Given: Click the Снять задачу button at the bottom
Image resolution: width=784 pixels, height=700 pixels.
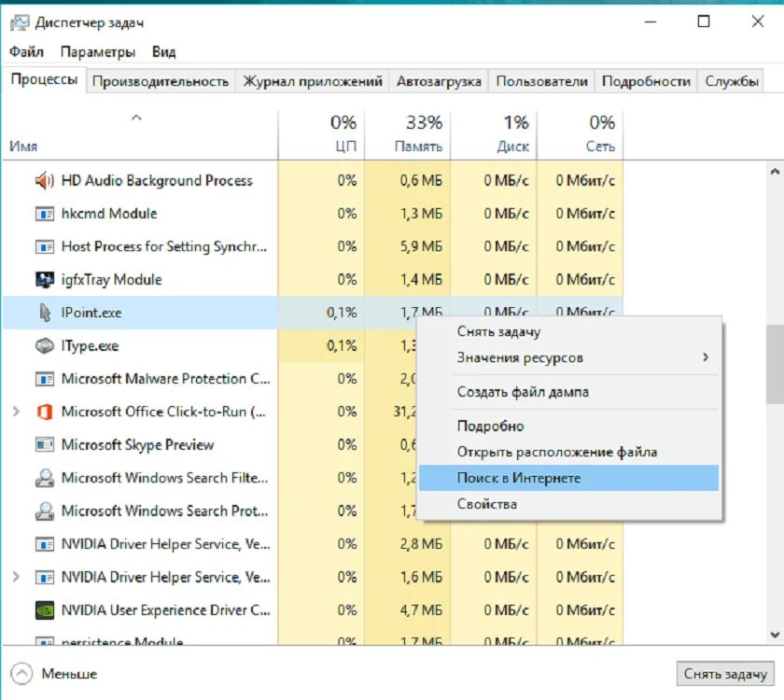Looking at the screenshot, I should coord(725,674).
